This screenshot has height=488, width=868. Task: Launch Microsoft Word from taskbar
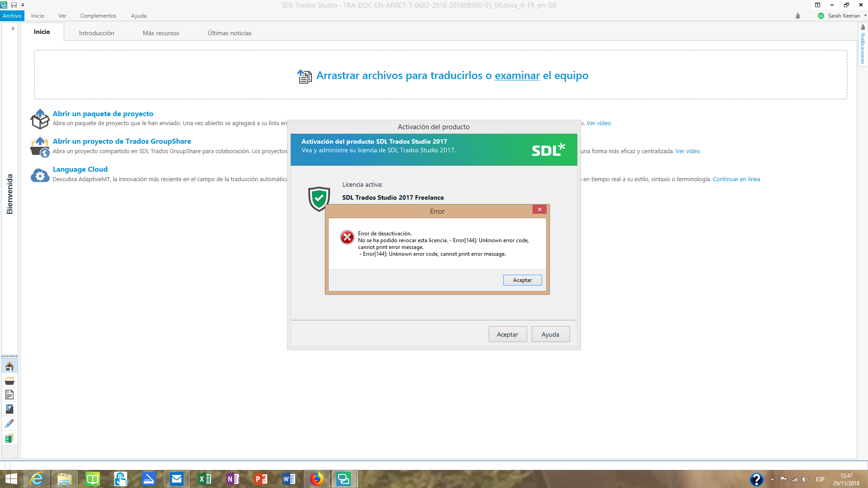[x=288, y=479]
